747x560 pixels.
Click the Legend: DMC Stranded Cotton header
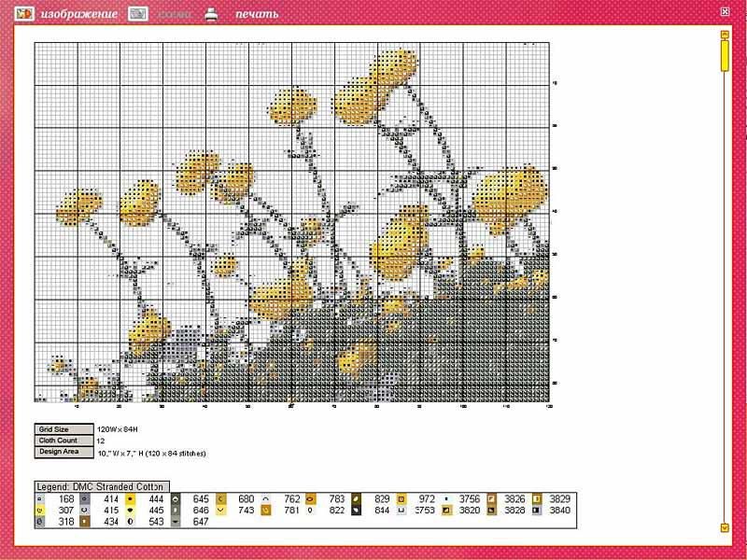pyautogui.click(x=101, y=487)
